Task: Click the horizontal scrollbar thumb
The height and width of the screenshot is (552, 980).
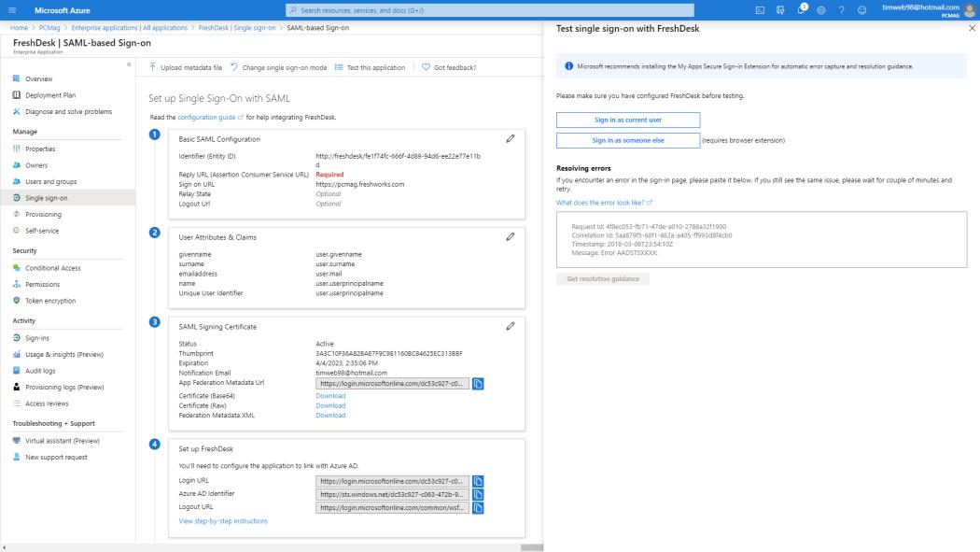Action: coord(532,547)
